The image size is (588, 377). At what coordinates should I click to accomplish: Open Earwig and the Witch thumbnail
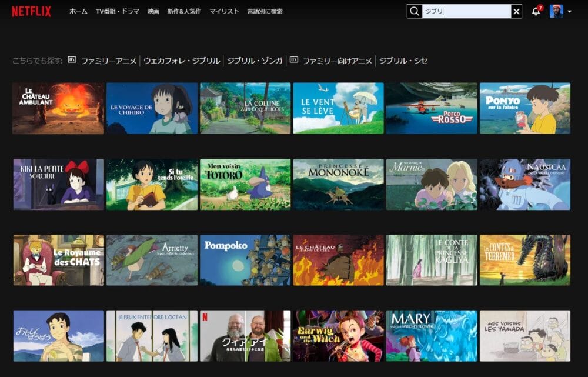pyautogui.click(x=338, y=336)
